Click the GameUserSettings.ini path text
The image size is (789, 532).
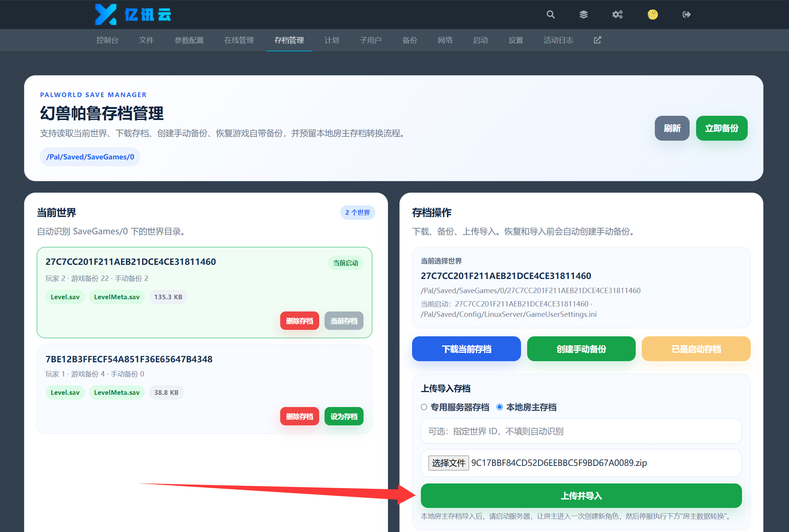click(x=509, y=314)
